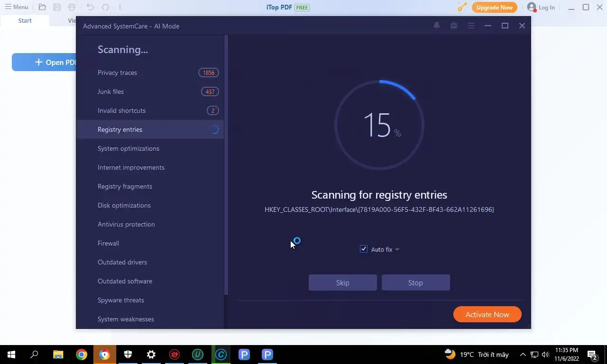The height and width of the screenshot is (364, 607).
Task: Click the taskbar clock showing 11:35 PM
Action: pyautogui.click(x=567, y=355)
